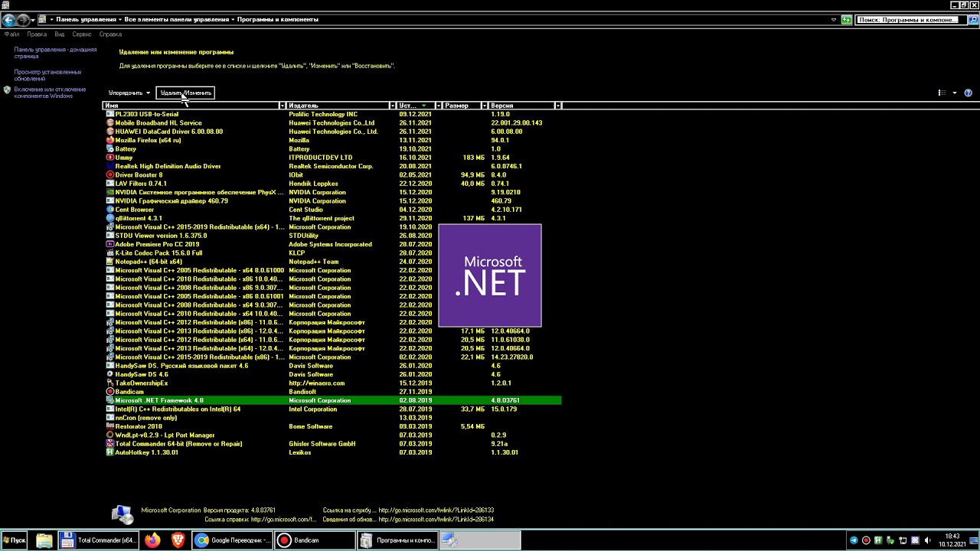Select LAV Filters 0.74.1 row

click(x=332, y=184)
